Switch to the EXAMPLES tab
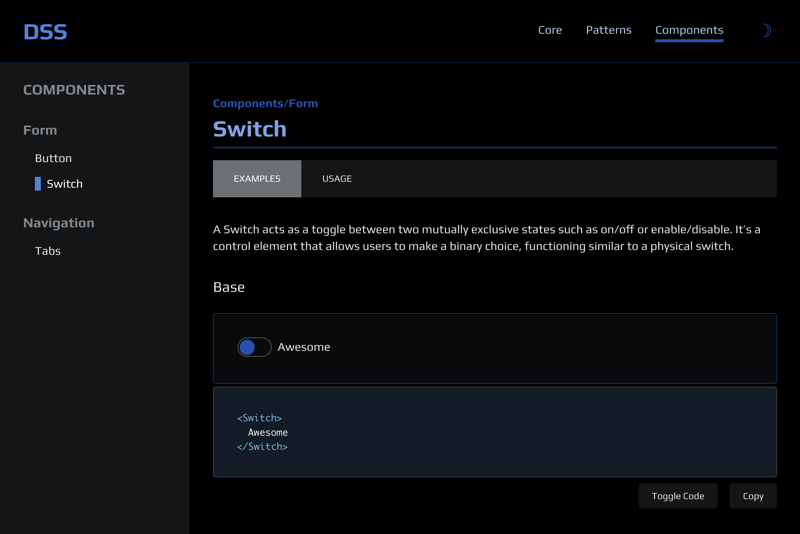The height and width of the screenshot is (534, 800). click(x=257, y=179)
